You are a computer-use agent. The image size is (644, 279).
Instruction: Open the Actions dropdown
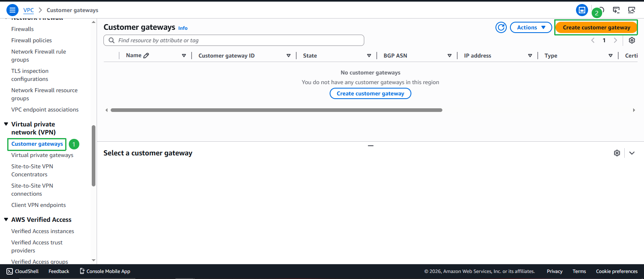click(531, 27)
